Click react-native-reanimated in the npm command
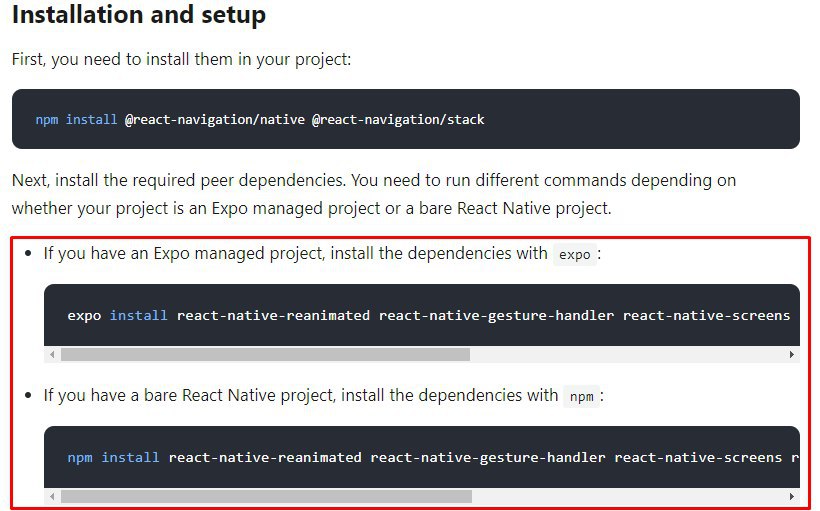The width and height of the screenshot is (820, 511). click(x=265, y=457)
